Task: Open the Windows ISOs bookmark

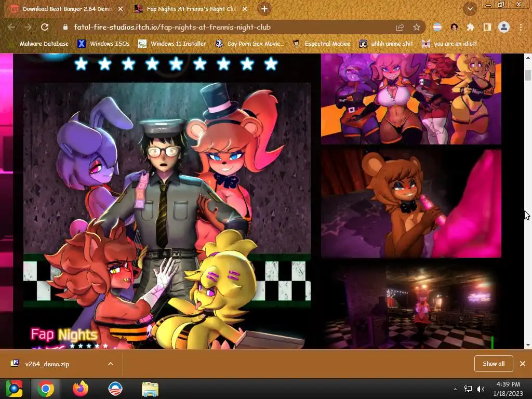Action: pos(103,44)
